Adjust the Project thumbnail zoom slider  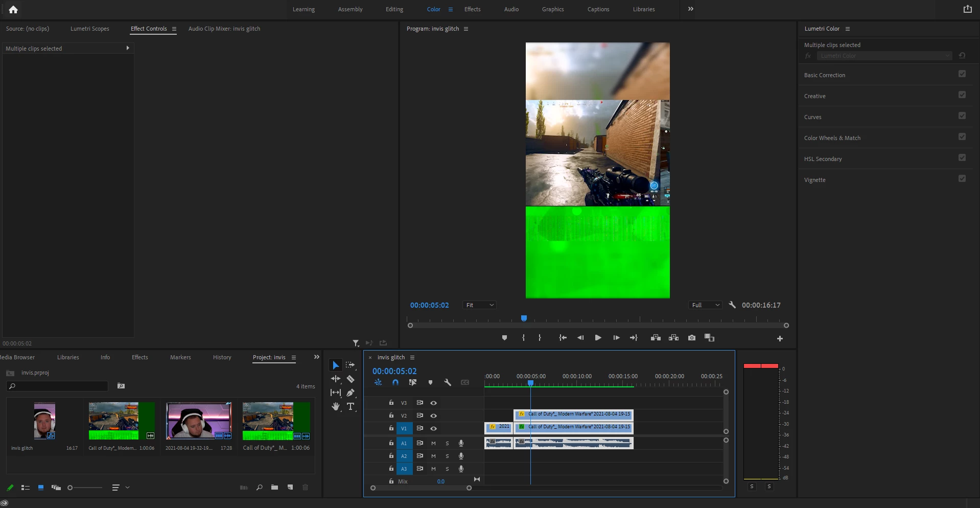pyautogui.click(x=71, y=488)
